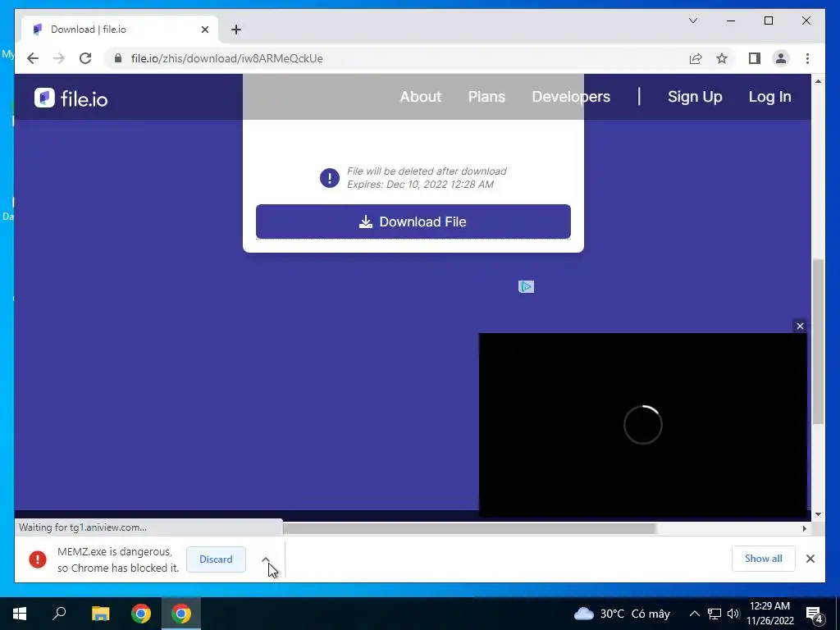Close the Download | file.io tab
This screenshot has width=840, height=630.
[204, 30]
